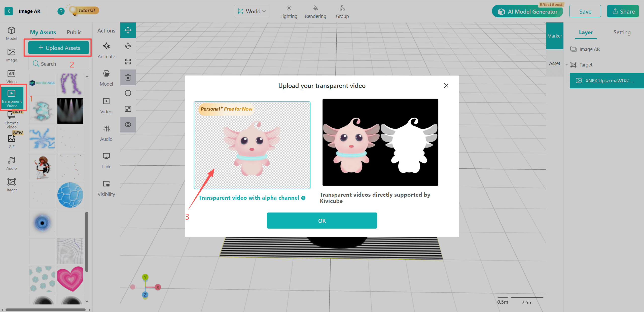This screenshot has width=644, height=312.
Task: Open the GIF asset category
Action: 11,141
